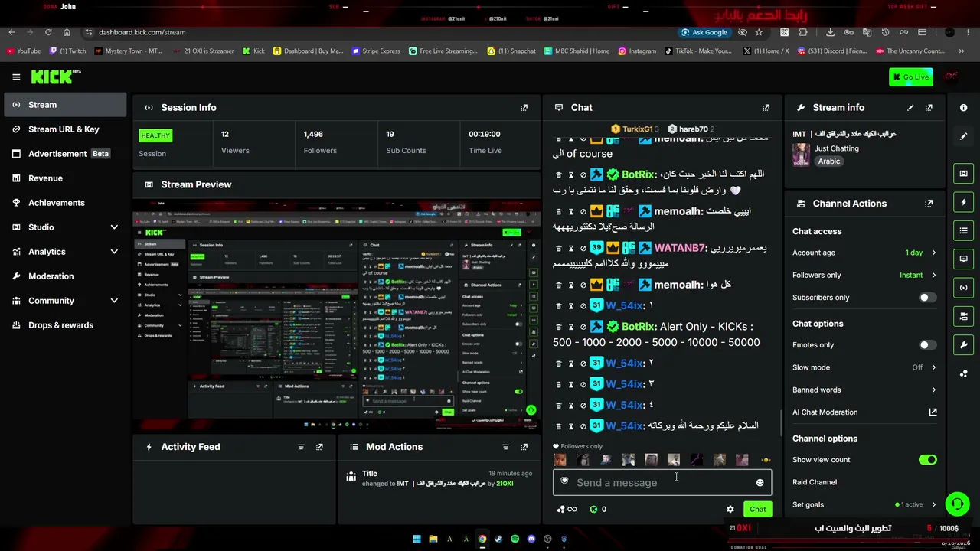The height and width of the screenshot is (551, 980).
Task: Click the browser address bar URL
Action: 142,32
